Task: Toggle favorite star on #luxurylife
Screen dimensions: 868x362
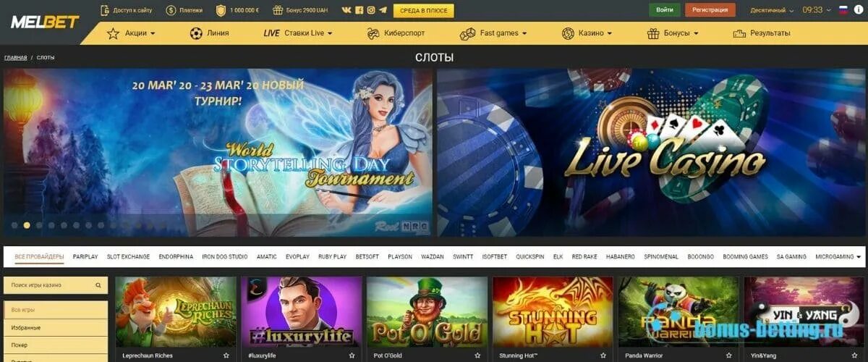Action: pos(352,355)
